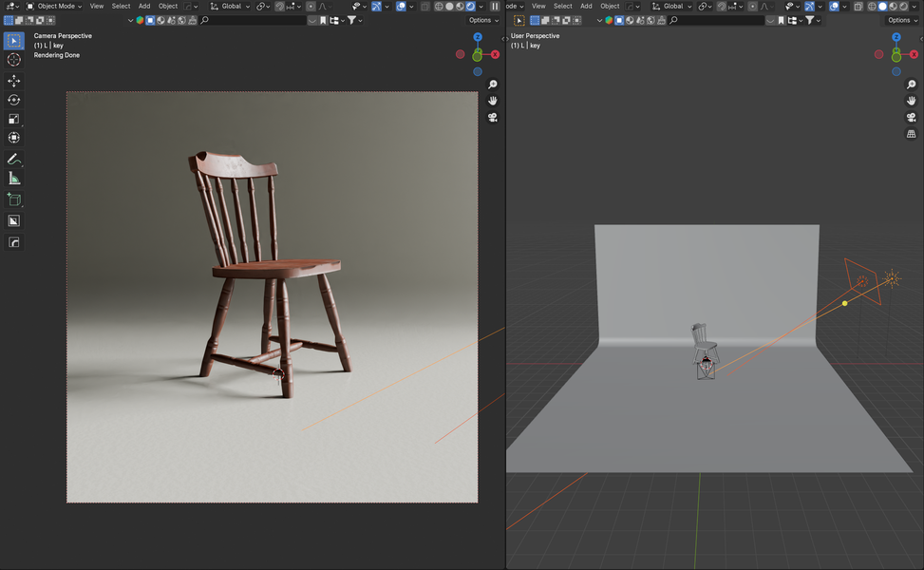Image resolution: width=924 pixels, height=570 pixels.
Task: Open Add menu in left viewport
Action: click(x=144, y=6)
